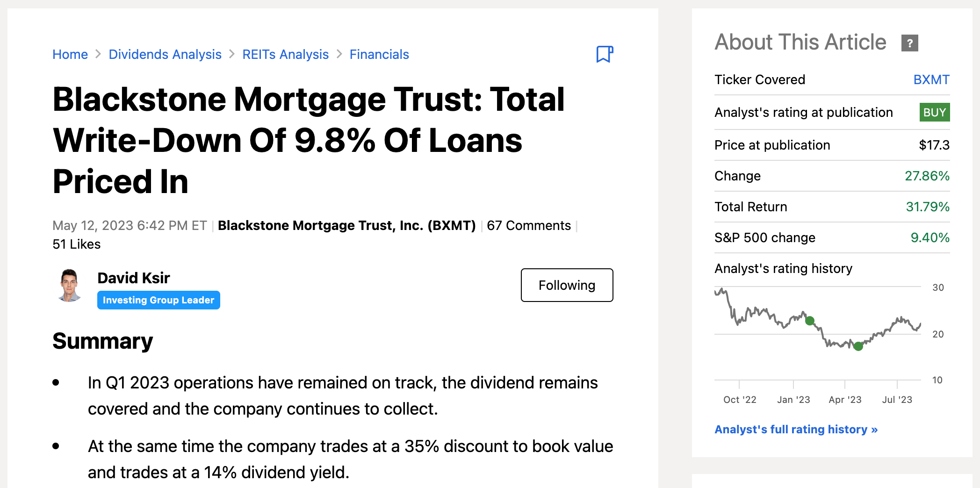This screenshot has width=980, height=488.
Task: Open the 67 Comments section
Action: [x=528, y=225]
